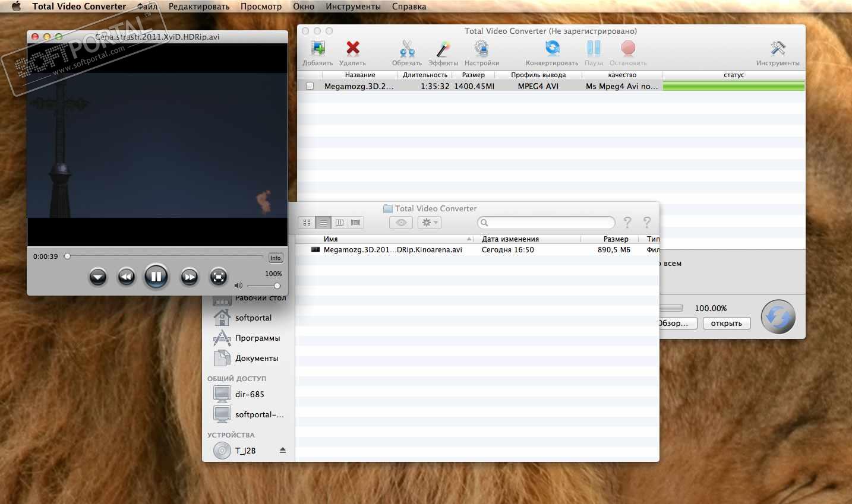Click the качество column header

pyautogui.click(x=622, y=75)
